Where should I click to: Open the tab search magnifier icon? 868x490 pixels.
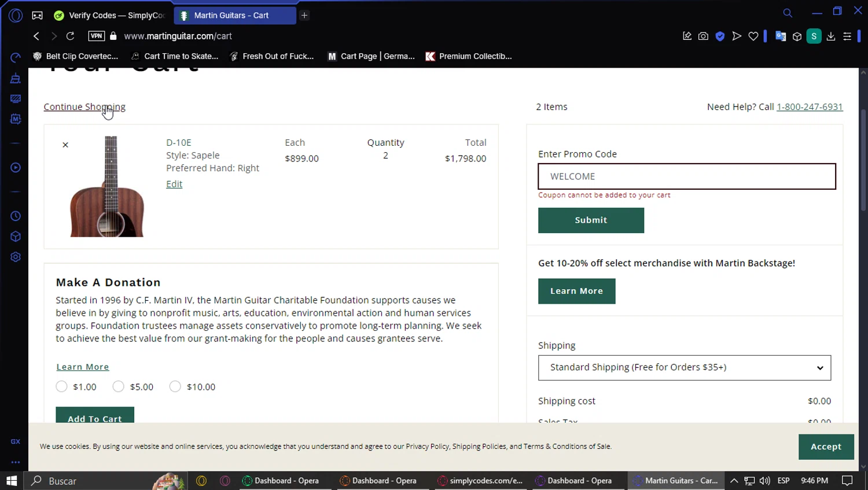click(x=788, y=13)
